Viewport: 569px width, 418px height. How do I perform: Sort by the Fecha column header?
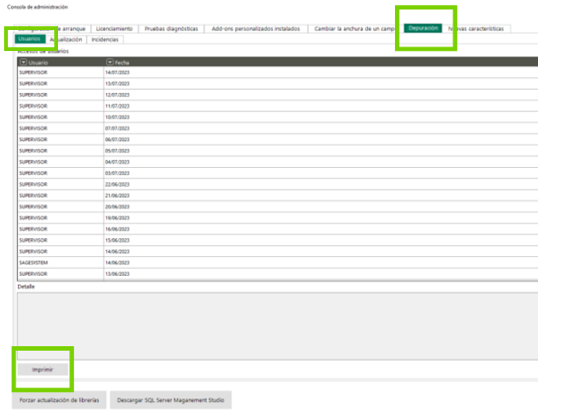click(x=122, y=62)
